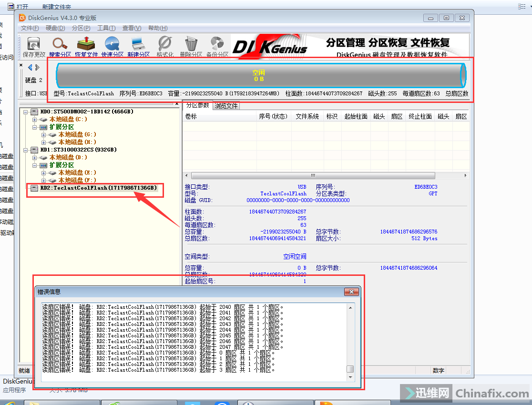Select the 新建分区 new partition icon
Viewport: 532px width, 405px height.
pos(139,46)
